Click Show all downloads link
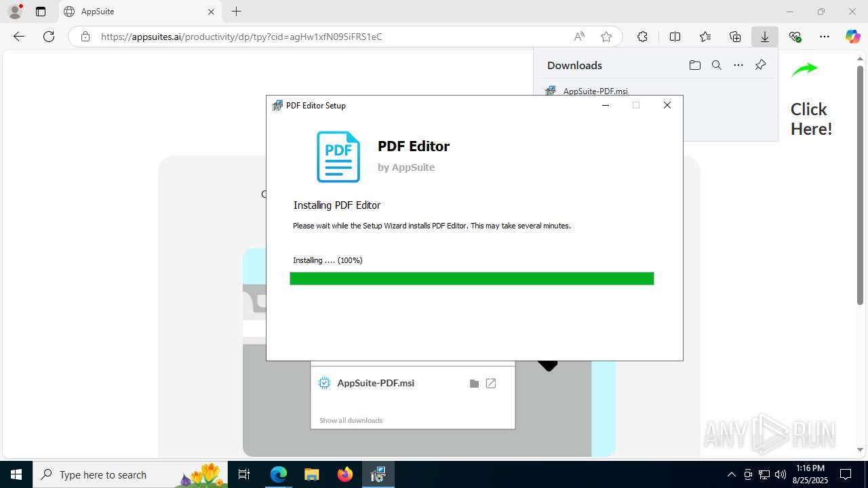The height and width of the screenshot is (488, 868). (351, 420)
